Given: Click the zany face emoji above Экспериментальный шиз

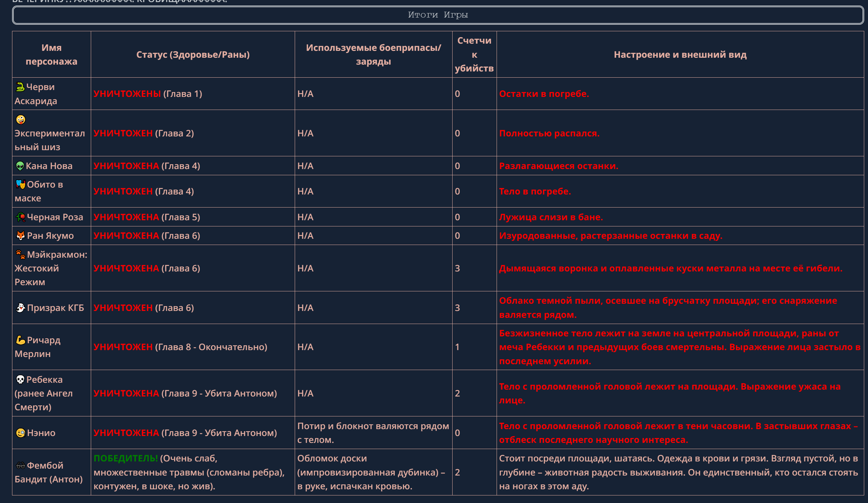Looking at the screenshot, I should (x=21, y=119).
